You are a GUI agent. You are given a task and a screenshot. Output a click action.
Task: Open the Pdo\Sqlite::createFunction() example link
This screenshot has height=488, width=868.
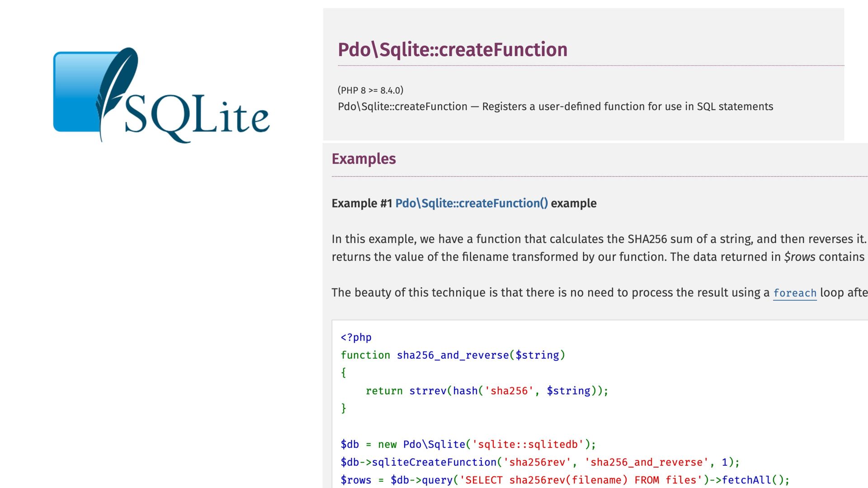(472, 203)
